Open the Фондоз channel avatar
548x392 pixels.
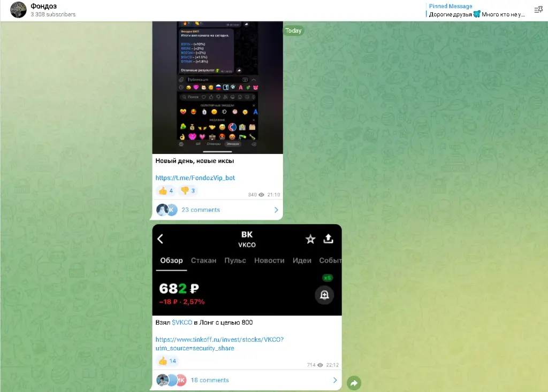coord(18,10)
